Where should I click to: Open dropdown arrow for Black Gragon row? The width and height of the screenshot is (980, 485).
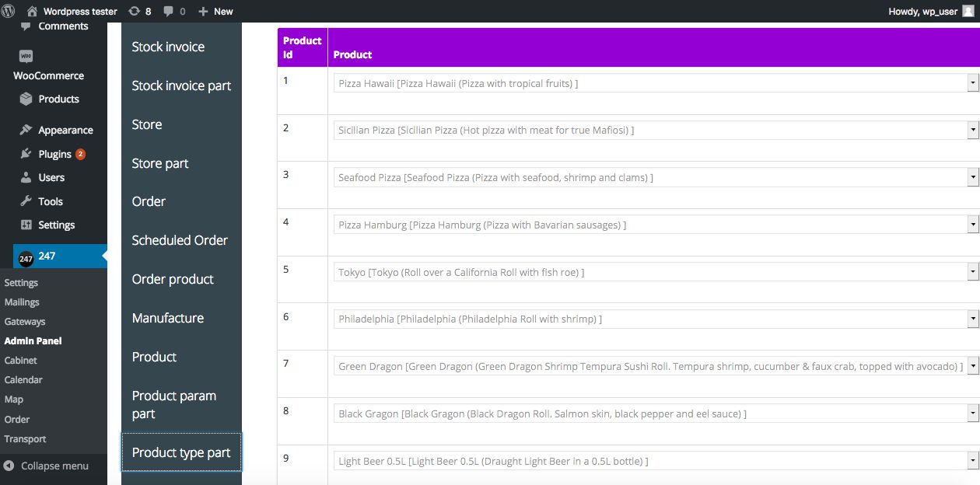click(x=972, y=413)
